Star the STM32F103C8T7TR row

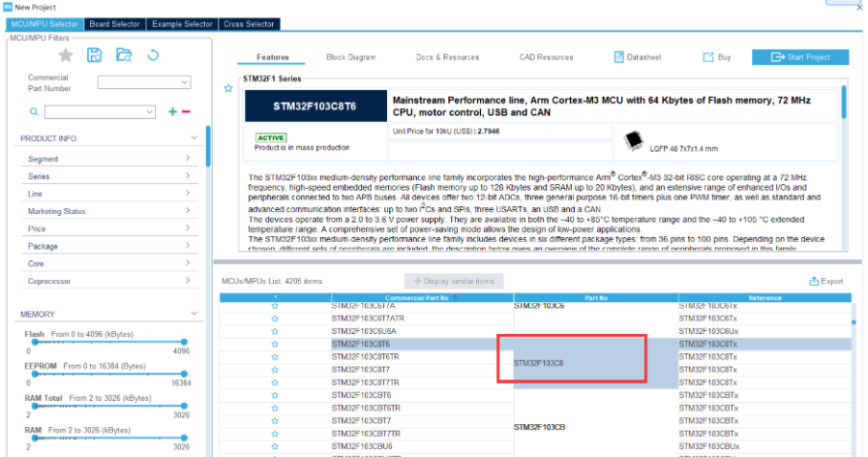click(275, 382)
